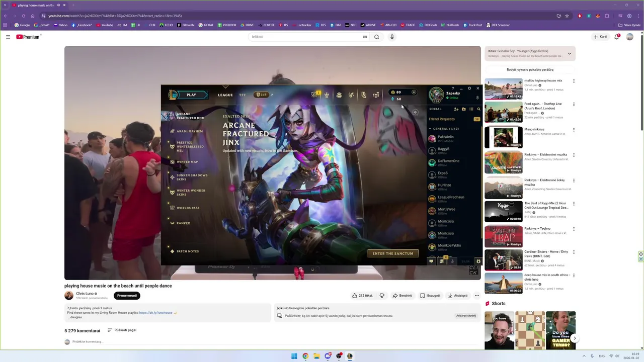Click the Bendrinti share button
The width and height of the screenshot is (644, 362).
(403, 296)
